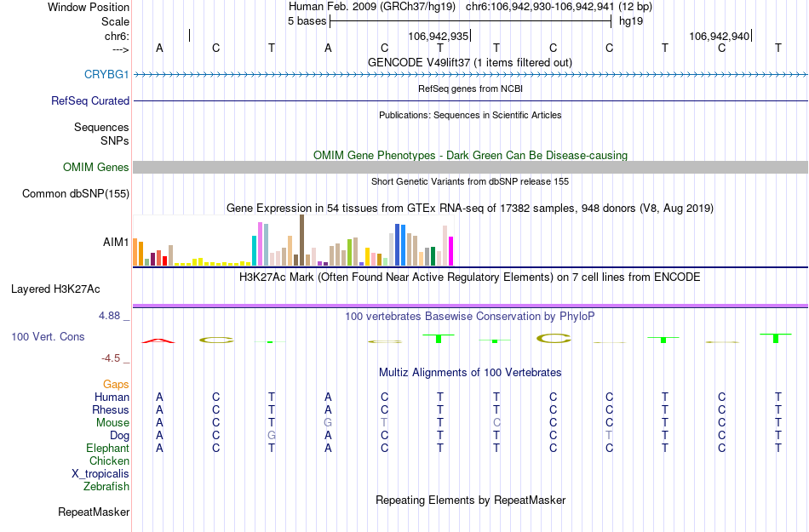Image resolution: width=809 pixels, height=532 pixels.
Task: Click the purple H3K27Ac signal line
Action: pyautogui.click(x=470, y=306)
